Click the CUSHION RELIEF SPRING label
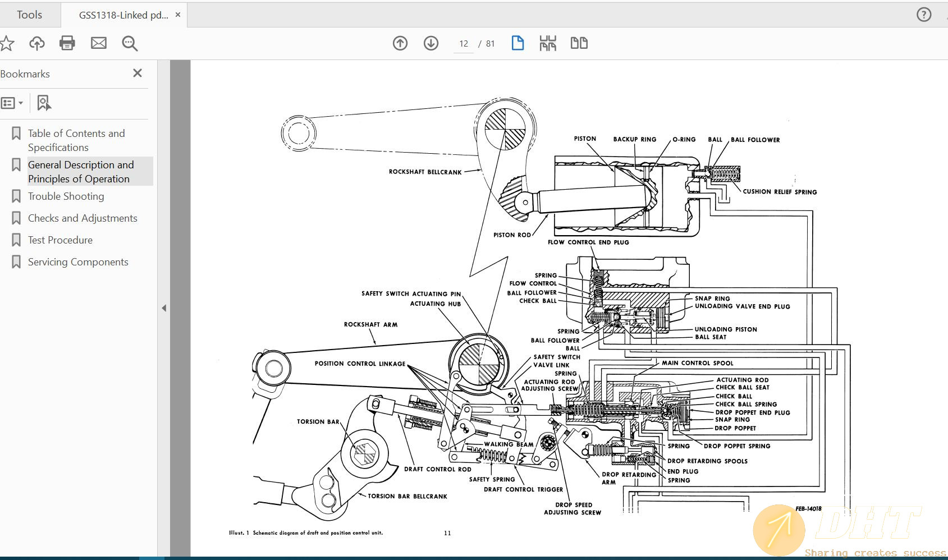 click(x=780, y=192)
